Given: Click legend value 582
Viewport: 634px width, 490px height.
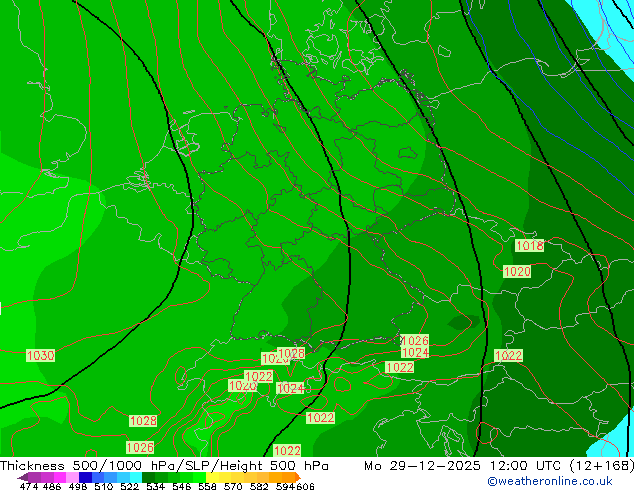Looking at the screenshot, I should [x=259, y=486].
